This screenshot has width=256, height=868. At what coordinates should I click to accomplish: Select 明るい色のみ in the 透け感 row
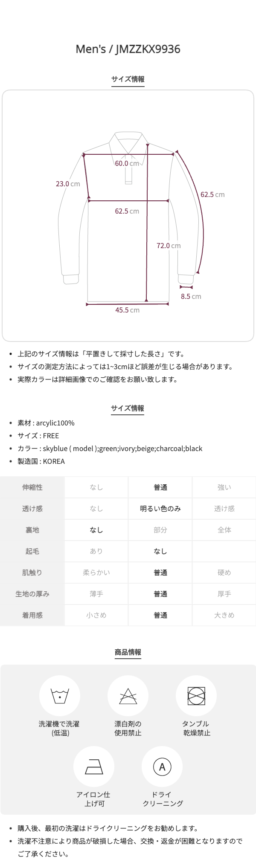tap(160, 509)
